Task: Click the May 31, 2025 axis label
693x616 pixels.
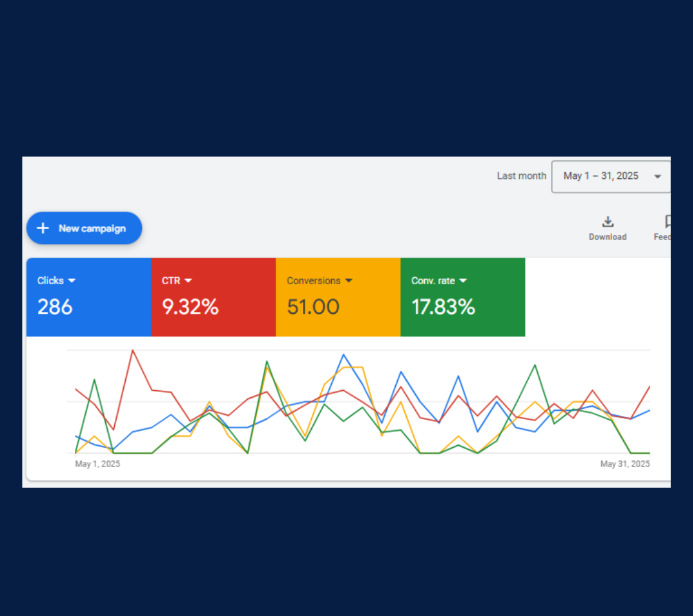Action: coord(625,464)
